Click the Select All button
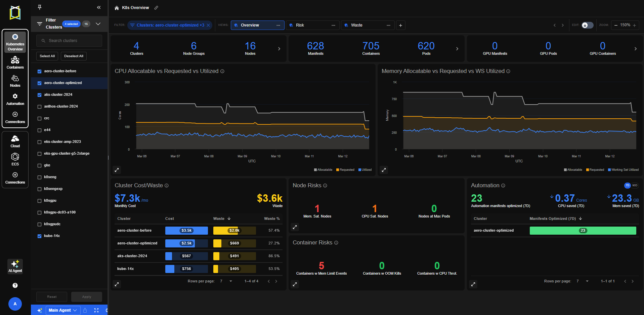The image size is (644, 315). (47, 56)
